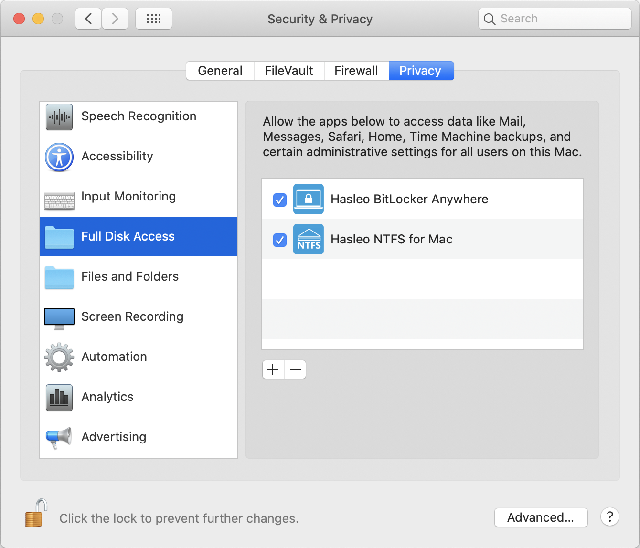Select Accessibility in the privacy list

[138, 156]
